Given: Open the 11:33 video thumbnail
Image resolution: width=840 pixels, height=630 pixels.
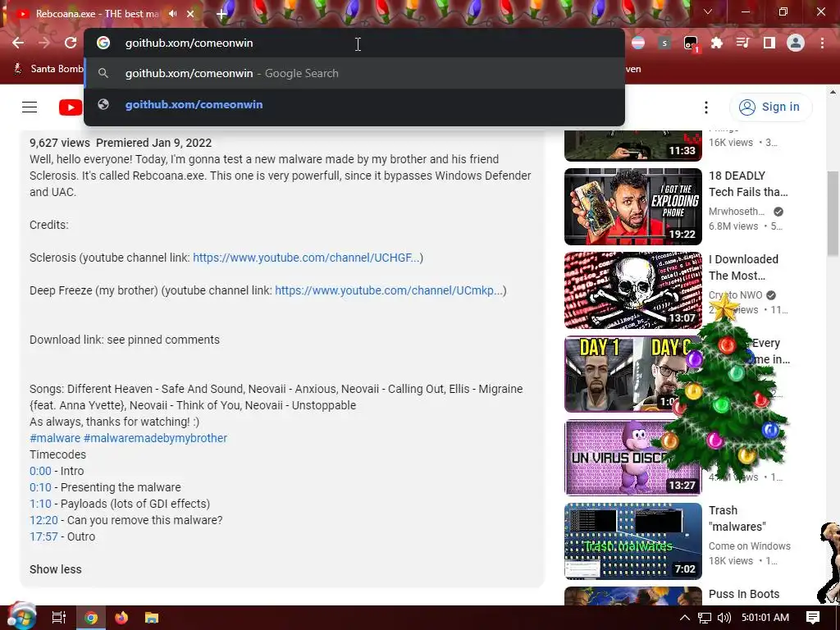Looking at the screenshot, I should (x=632, y=145).
